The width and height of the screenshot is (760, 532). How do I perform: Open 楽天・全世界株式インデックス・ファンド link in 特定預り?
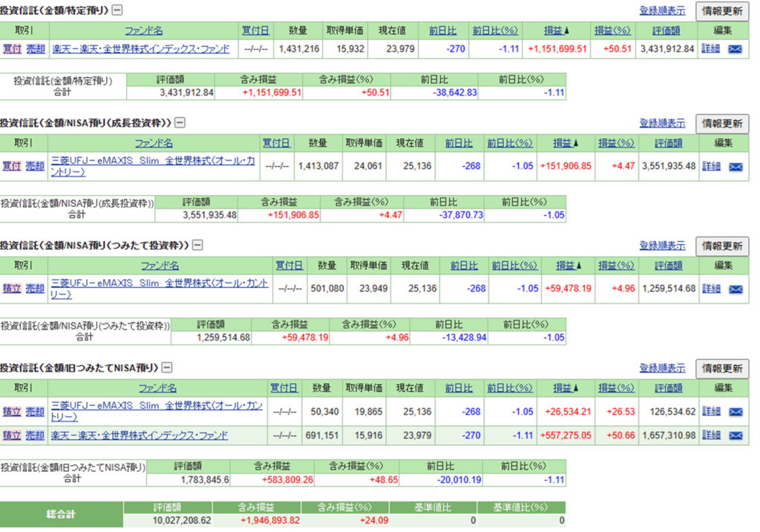[x=140, y=48]
